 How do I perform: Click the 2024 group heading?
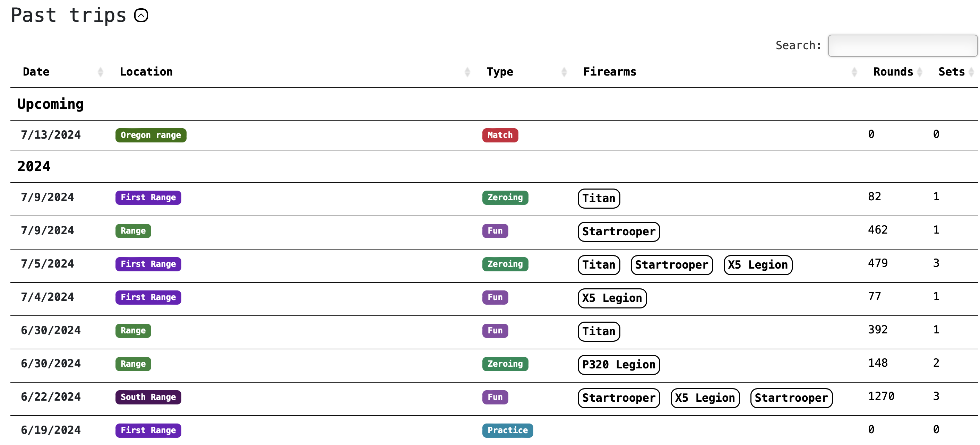tap(34, 167)
